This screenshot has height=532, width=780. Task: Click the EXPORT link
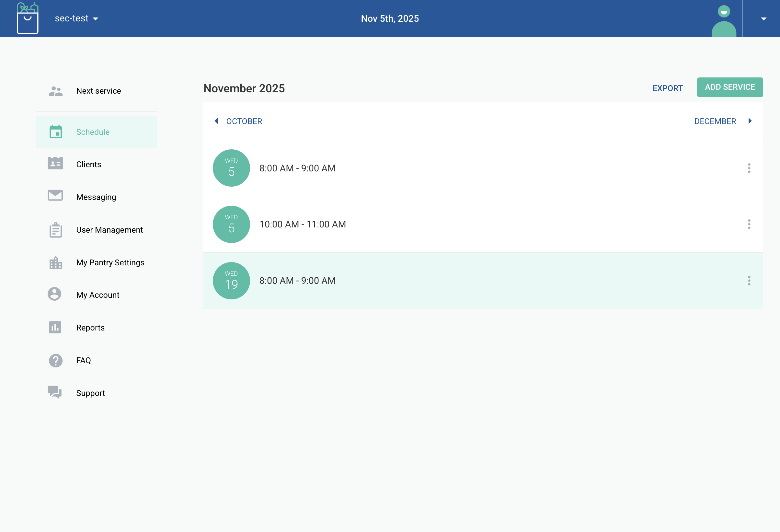[668, 88]
